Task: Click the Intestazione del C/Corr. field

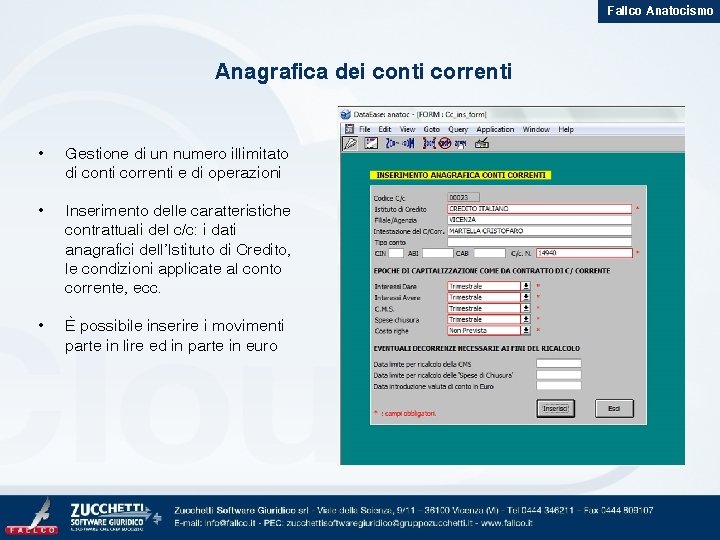Action: tap(540, 231)
